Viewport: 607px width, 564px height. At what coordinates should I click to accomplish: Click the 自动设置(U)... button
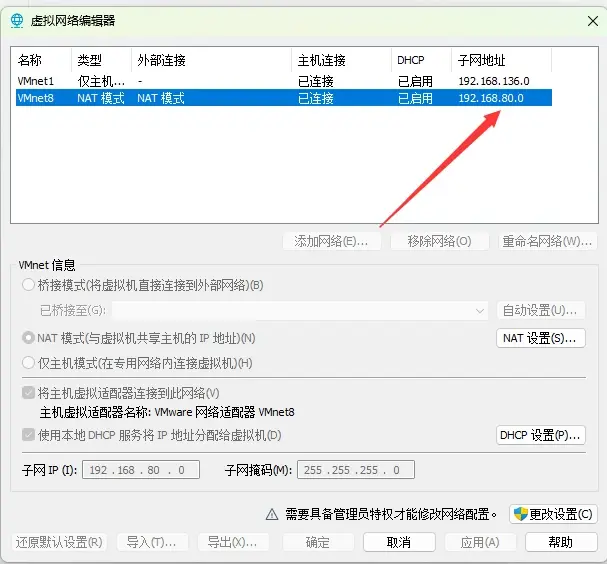pyautogui.click(x=541, y=310)
